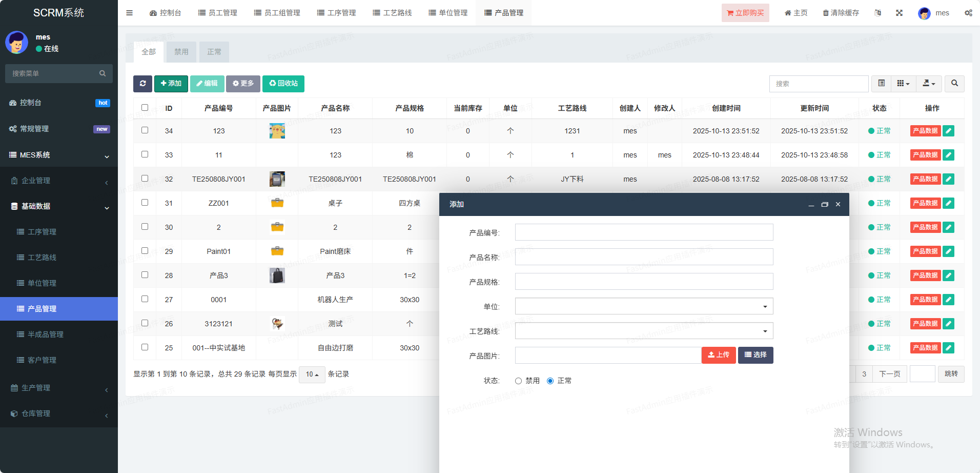This screenshot has width=980, height=473.
Task: Check the select-all checkbox in table header
Action: pyautogui.click(x=145, y=108)
